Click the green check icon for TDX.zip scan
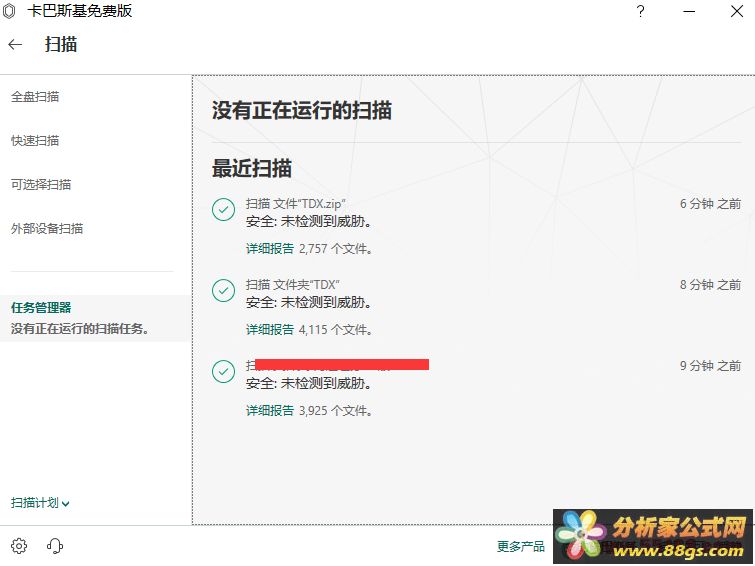Image resolution: width=755 pixels, height=566 pixels. tap(223, 210)
